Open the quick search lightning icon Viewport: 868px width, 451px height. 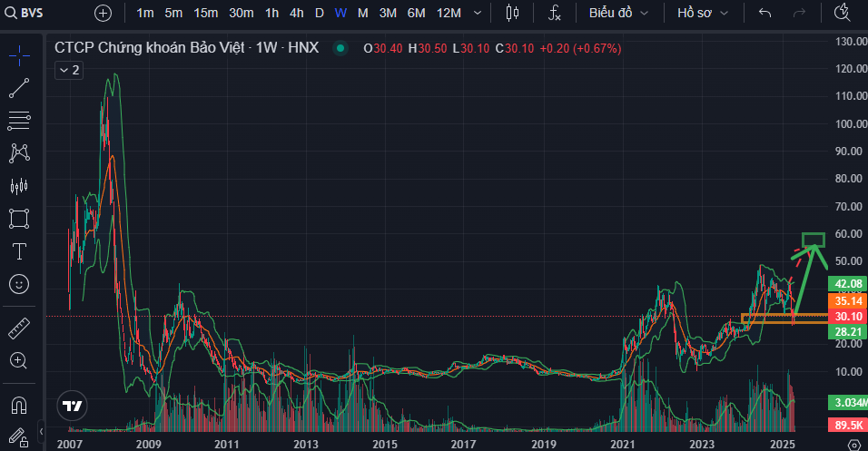(842, 13)
